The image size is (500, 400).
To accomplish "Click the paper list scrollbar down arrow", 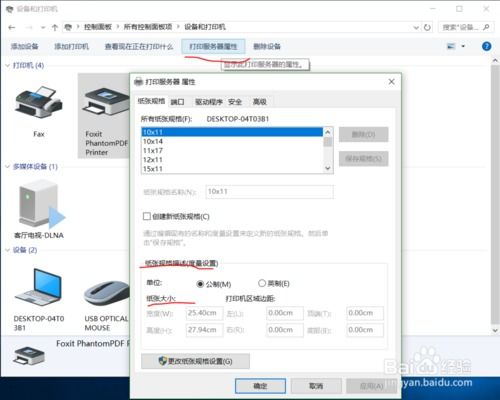I will pyautogui.click(x=328, y=168).
